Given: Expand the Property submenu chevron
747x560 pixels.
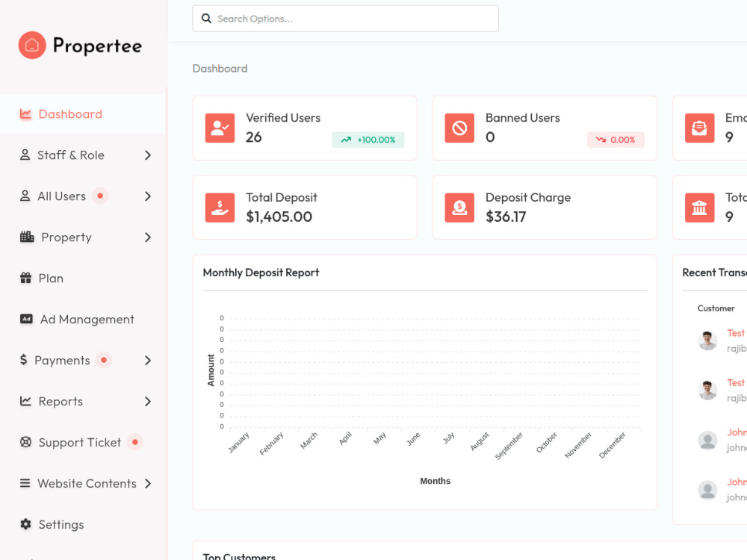Looking at the screenshot, I should pos(148,237).
